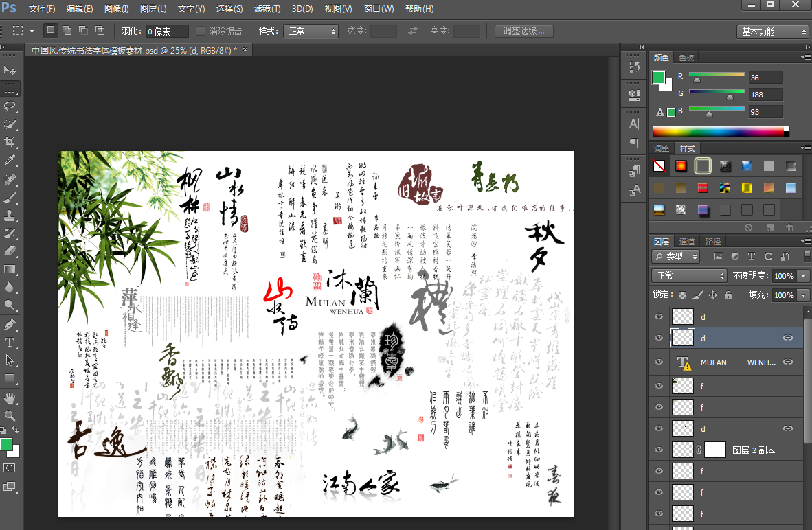Open the 样式 dropdown set to 正常
The image size is (812, 530).
[x=312, y=31]
